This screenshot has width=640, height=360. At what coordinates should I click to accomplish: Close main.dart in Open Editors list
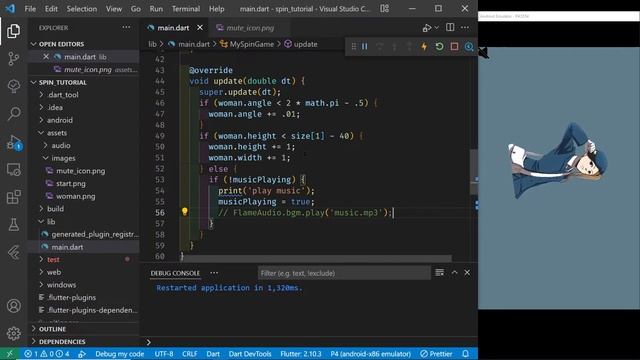(x=46, y=57)
